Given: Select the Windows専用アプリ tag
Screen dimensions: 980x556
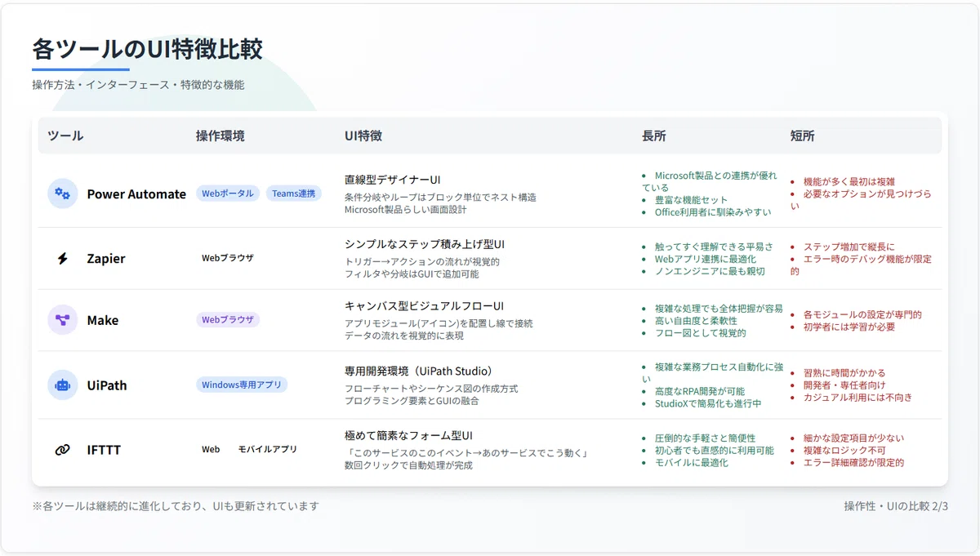Looking at the screenshot, I should click(242, 385).
